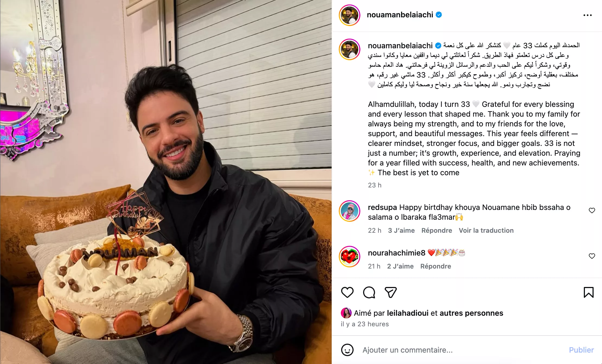Share the post via paper plane icon
The width and height of the screenshot is (602, 364).
click(391, 292)
